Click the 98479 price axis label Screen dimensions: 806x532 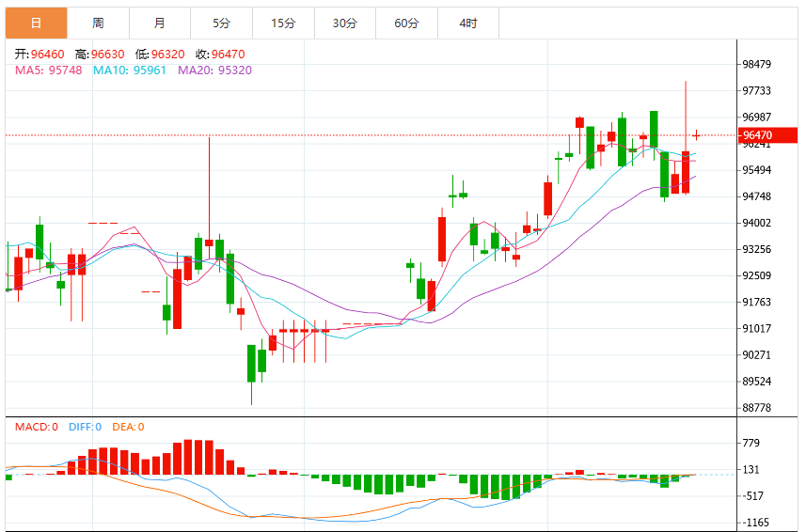coord(757,64)
